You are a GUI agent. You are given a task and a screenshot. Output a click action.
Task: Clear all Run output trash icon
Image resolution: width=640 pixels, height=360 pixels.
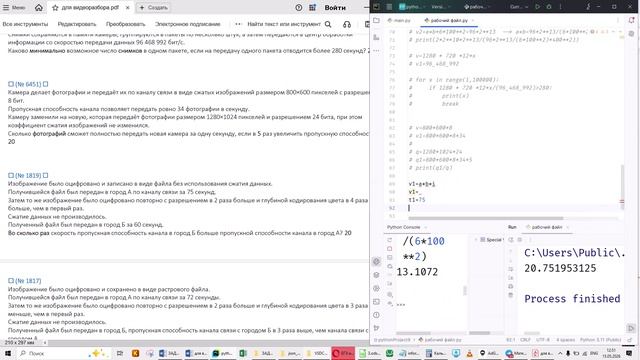511,295
